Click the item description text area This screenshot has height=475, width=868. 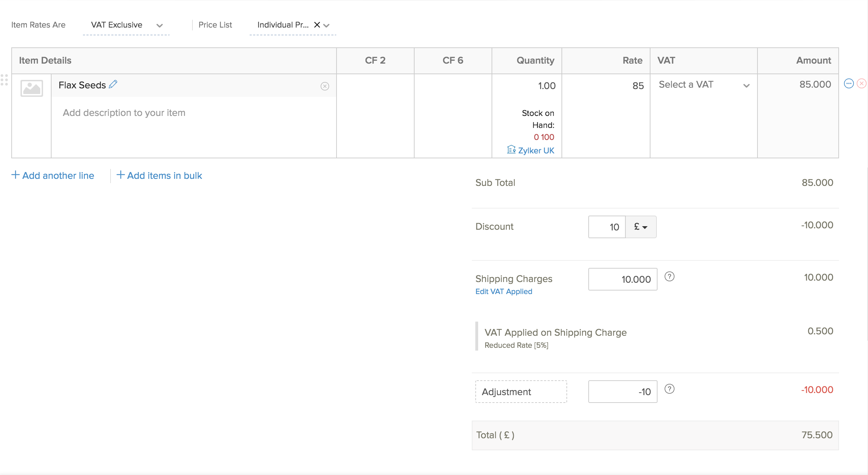[194, 113]
